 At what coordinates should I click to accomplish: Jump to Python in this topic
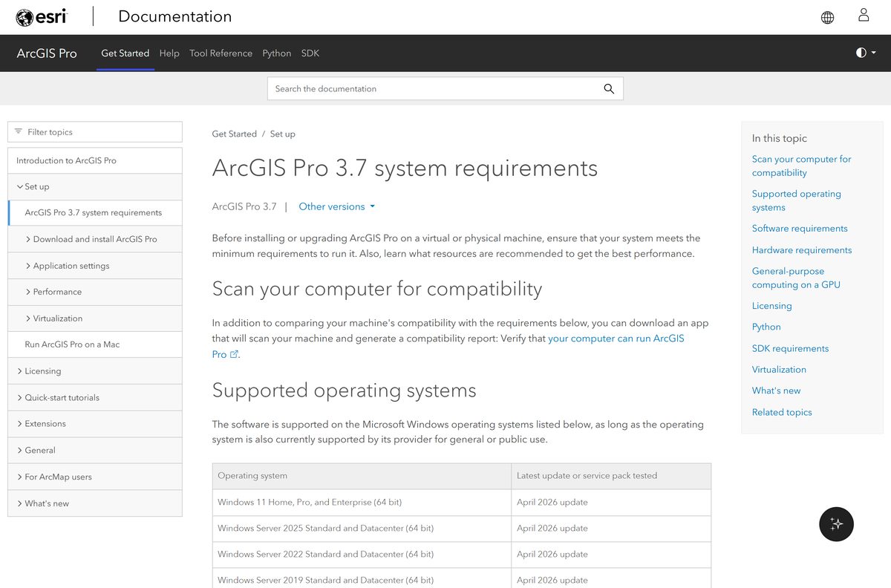[x=766, y=327]
